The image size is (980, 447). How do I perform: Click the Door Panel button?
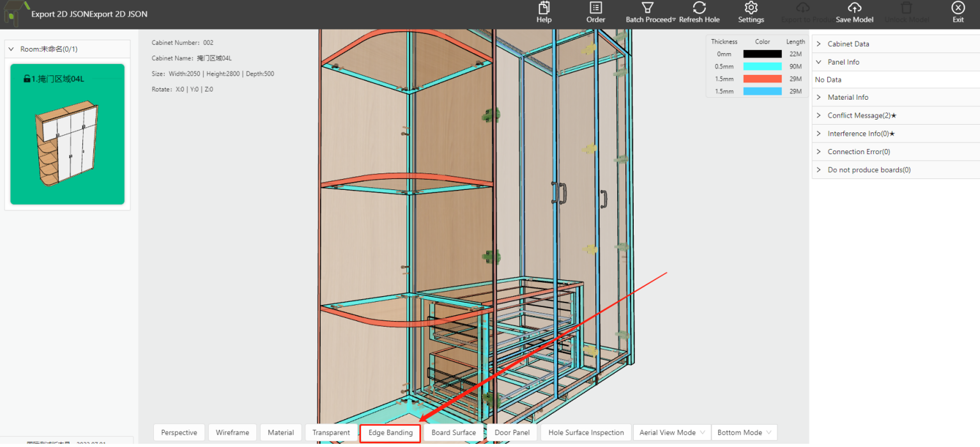click(x=512, y=433)
